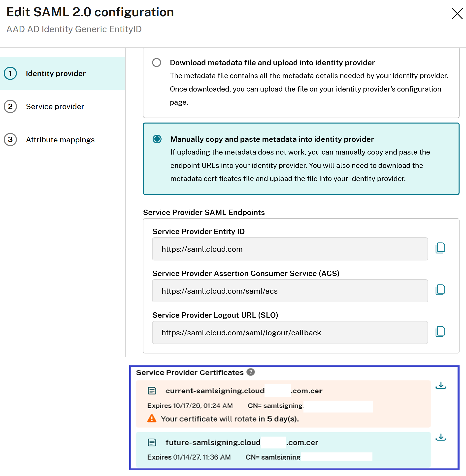
Task: Copy the Assertion Consumer Service URL
Action: pos(440,289)
